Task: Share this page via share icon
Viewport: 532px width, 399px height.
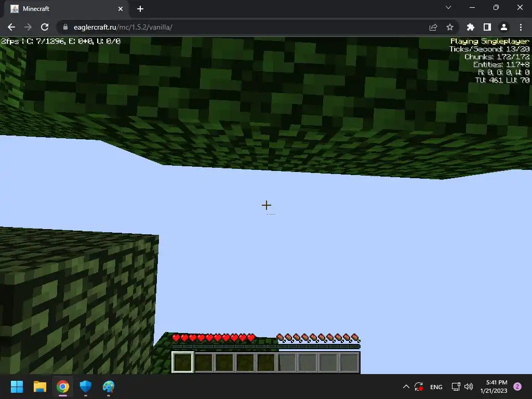Action: click(433, 27)
